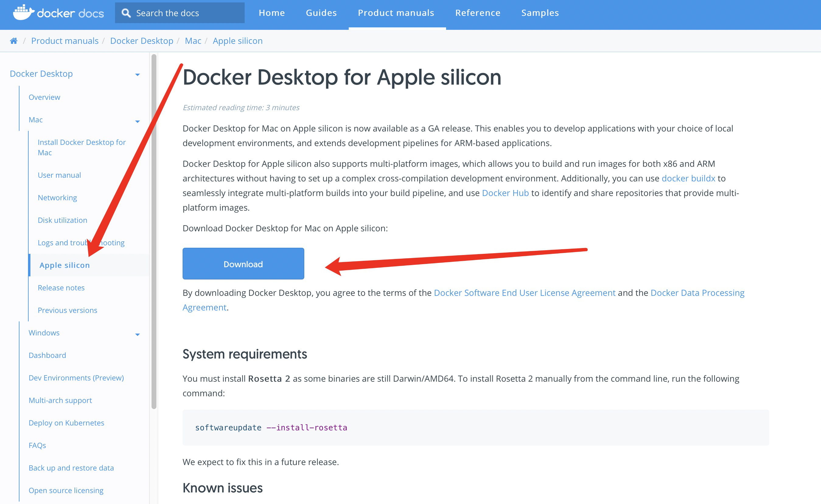Open Apple silicon breadcrumb link
Image resolution: width=821 pixels, height=504 pixels.
tap(238, 41)
